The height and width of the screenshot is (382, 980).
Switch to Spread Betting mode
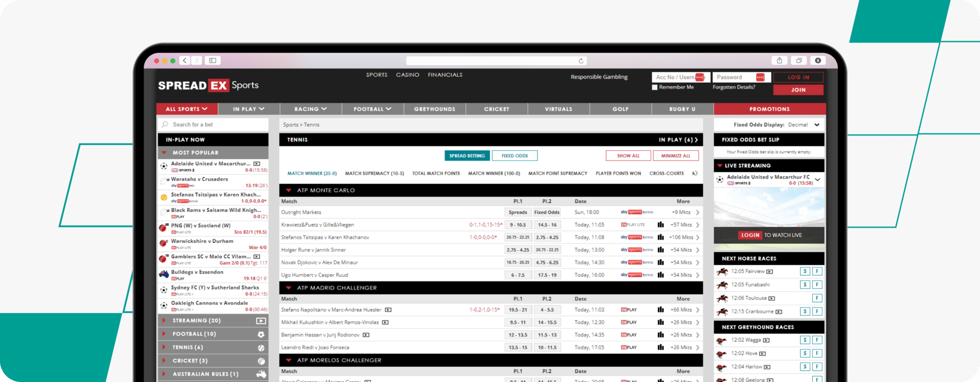click(467, 156)
